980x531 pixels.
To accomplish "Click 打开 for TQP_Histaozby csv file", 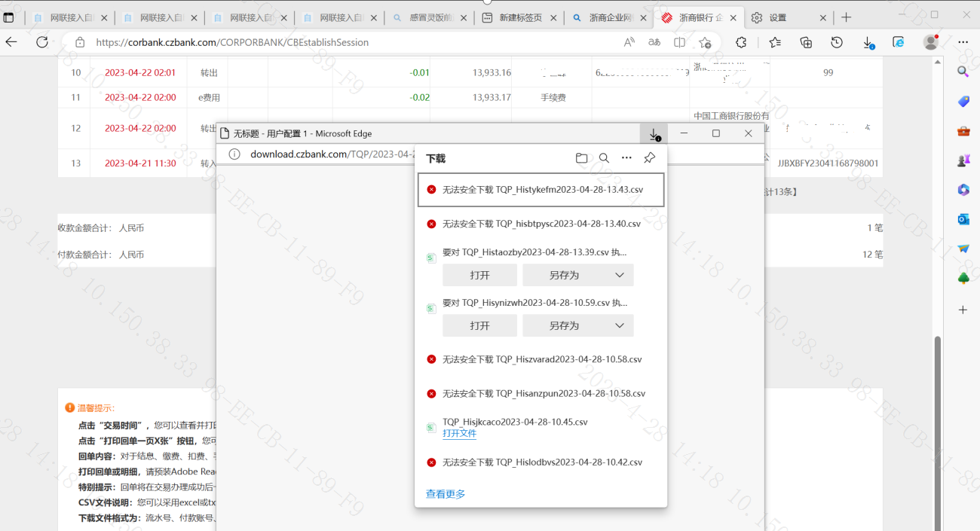I will pos(479,275).
